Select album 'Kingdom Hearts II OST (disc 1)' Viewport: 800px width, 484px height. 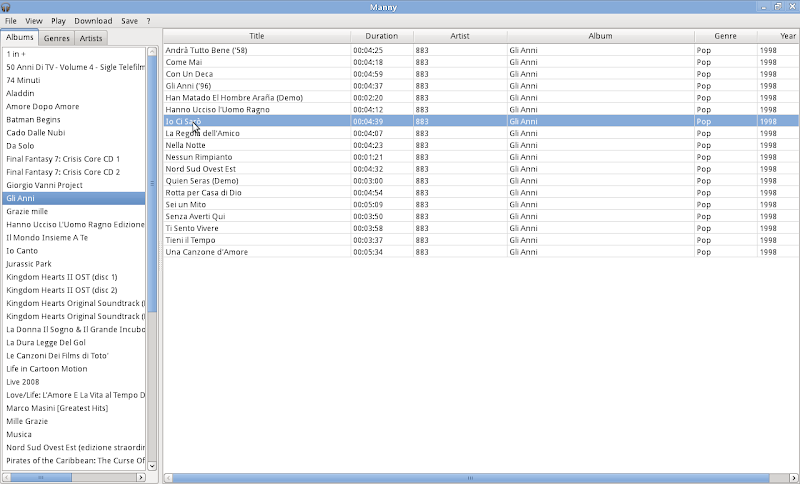[74, 277]
